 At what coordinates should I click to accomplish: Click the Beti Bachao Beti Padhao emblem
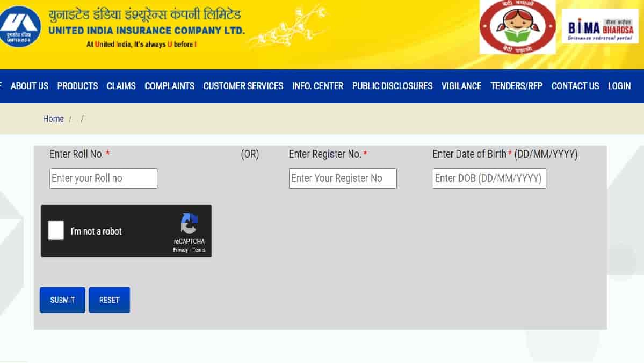coord(517,27)
